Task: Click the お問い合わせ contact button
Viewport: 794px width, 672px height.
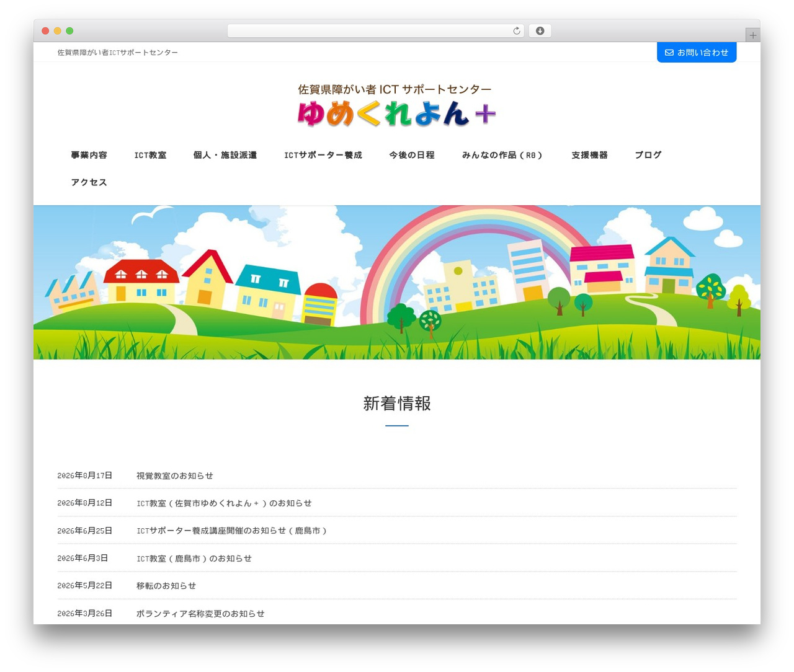Action: pyautogui.click(x=697, y=53)
